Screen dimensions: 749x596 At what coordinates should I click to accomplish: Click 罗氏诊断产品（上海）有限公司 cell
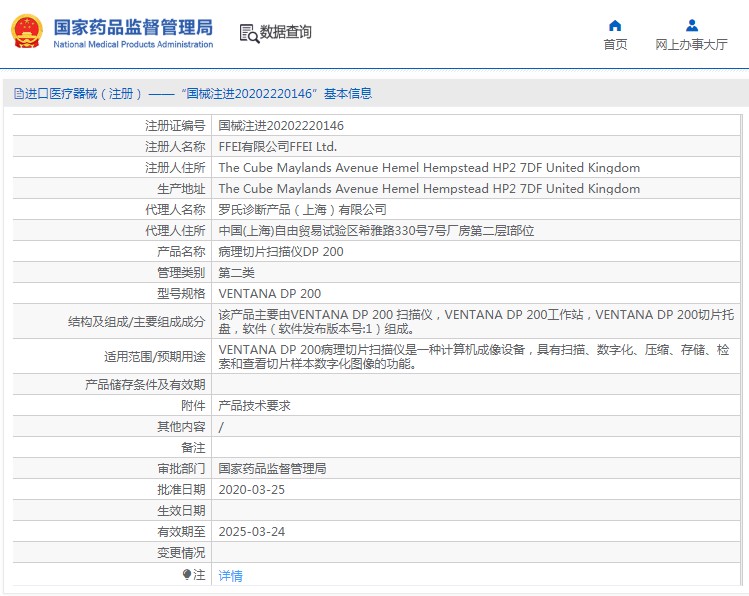pyautogui.click(x=302, y=210)
